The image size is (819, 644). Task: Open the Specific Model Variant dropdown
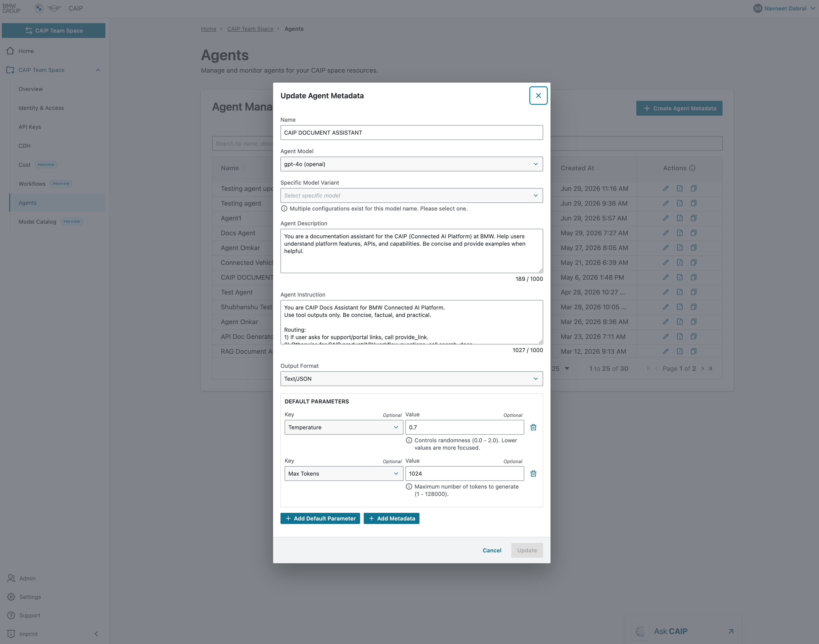point(412,195)
